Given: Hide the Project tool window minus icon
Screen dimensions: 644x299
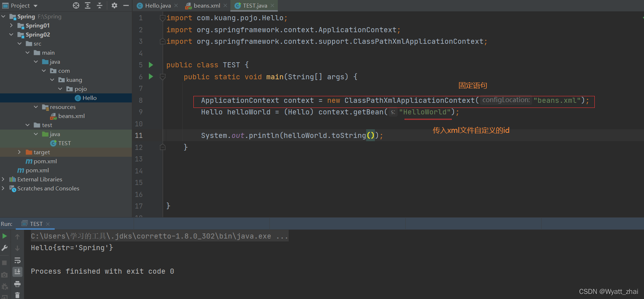Looking at the screenshot, I should (x=126, y=5).
